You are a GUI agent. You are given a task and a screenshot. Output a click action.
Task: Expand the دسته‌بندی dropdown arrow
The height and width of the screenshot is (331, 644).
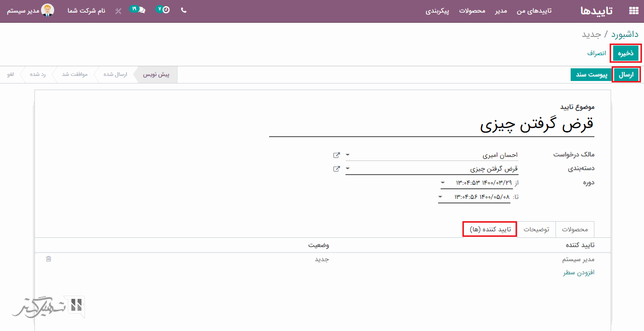348,169
